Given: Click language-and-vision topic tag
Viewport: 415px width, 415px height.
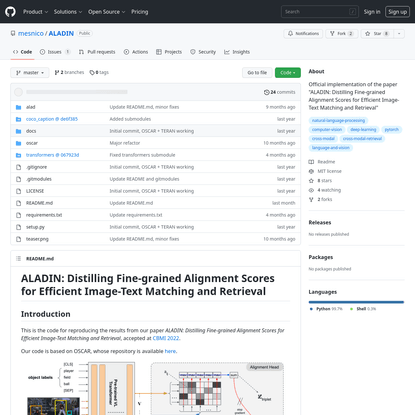Looking at the screenshot, I should click(x=331, y=147).
